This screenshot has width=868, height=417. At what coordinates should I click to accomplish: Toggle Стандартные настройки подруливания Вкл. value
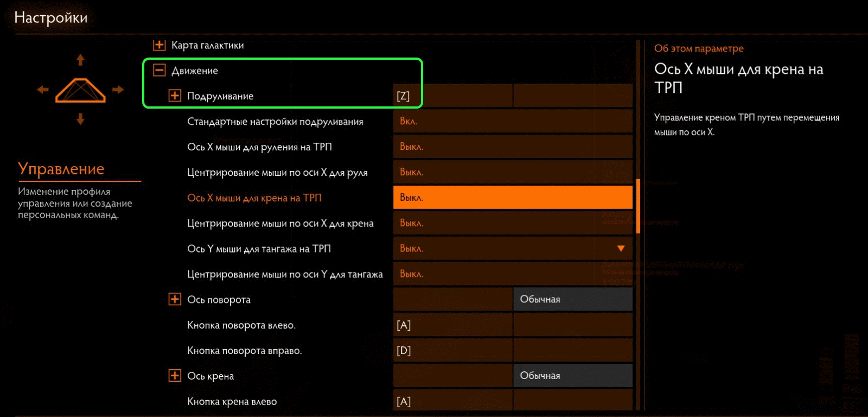pyautogui.click(x=513, y=121)
